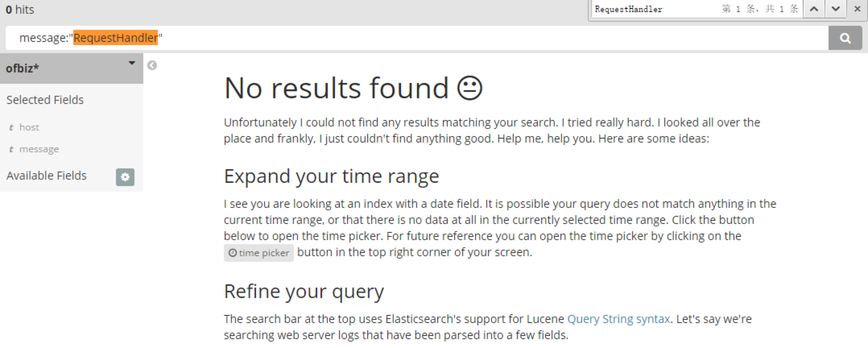The width and height of the screenshot is (868, 348).
Task: Click the string type icon beside message
Action: 11,149
